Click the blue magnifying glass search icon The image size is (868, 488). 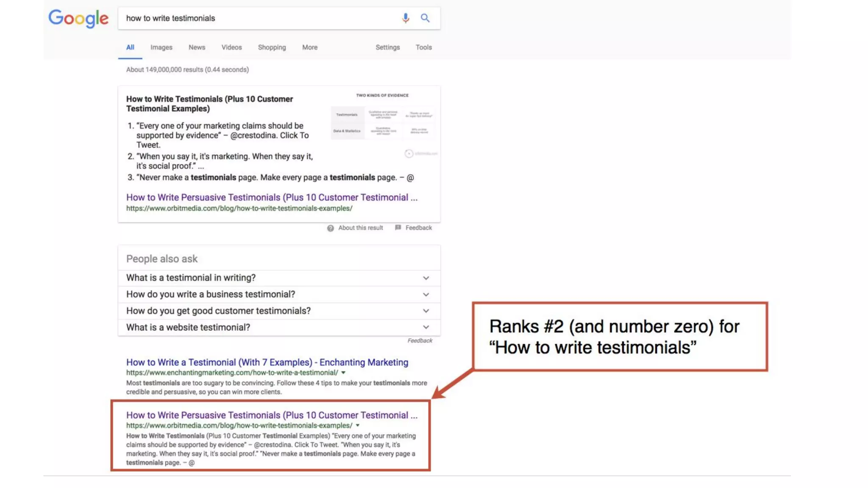coord(425,18)
